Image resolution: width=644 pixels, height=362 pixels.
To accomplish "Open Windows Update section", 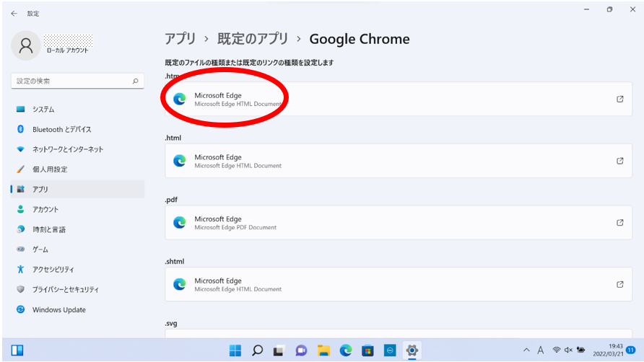I will [x=77, y=310].
